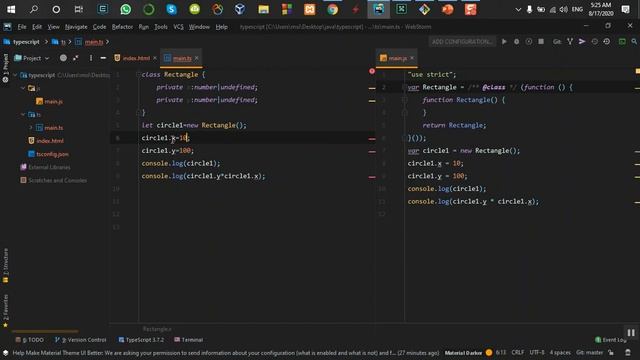
Task: Start the debugger with the bug icon
Action: [x=516, y=42]
